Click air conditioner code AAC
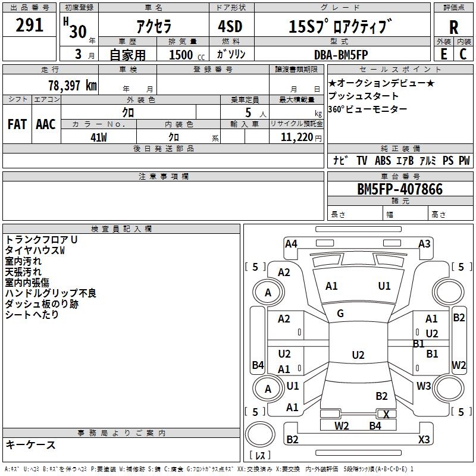476x476 pixels. point(46,124)
